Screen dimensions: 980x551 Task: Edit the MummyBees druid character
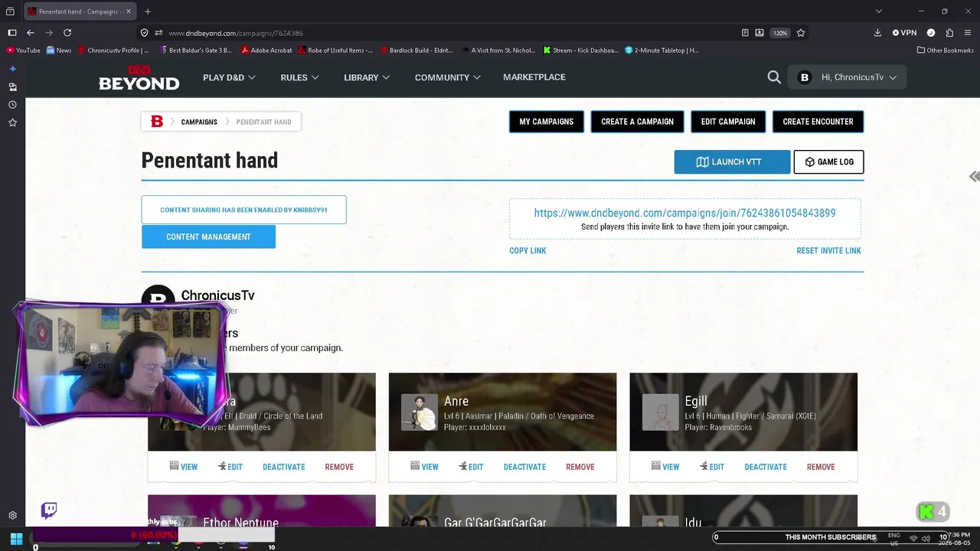click(x=230, y=467)
